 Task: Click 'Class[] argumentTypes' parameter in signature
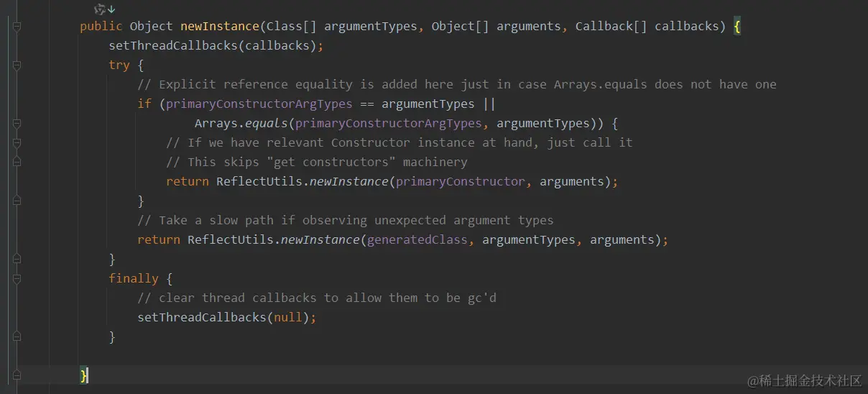pos(342,26)
